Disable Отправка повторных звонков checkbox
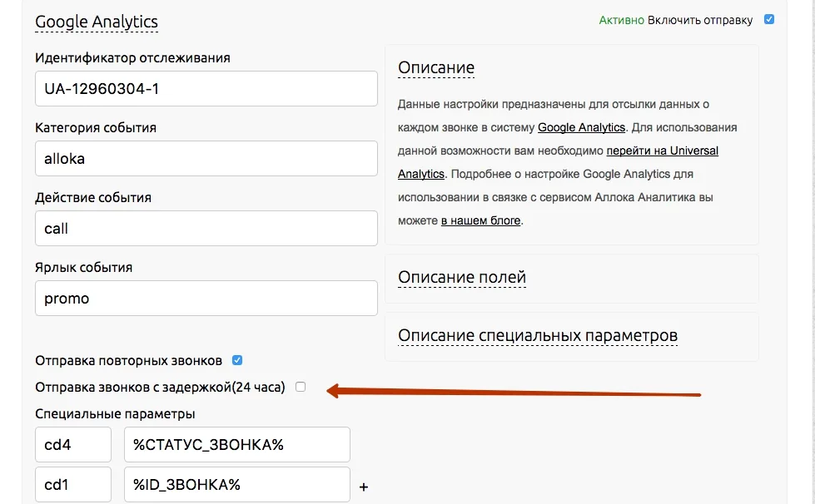 237,360
